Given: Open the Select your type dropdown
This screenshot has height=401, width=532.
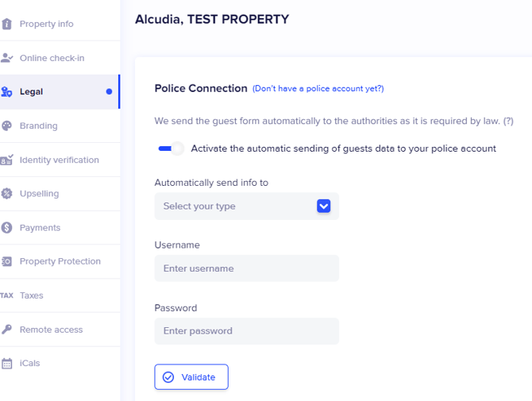Looking at the screenshot, I should pos(238,206).
